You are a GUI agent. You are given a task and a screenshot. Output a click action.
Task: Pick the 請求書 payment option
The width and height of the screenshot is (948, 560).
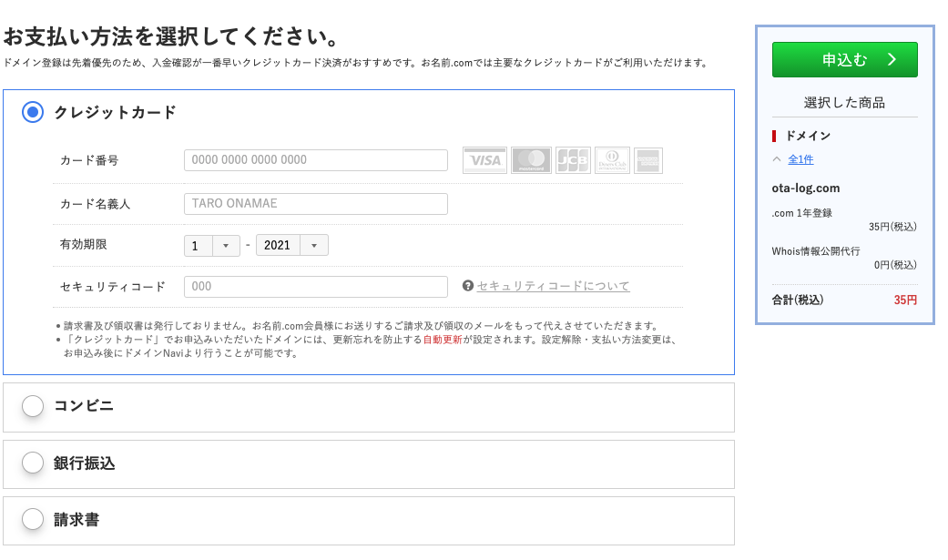point(33,519)
